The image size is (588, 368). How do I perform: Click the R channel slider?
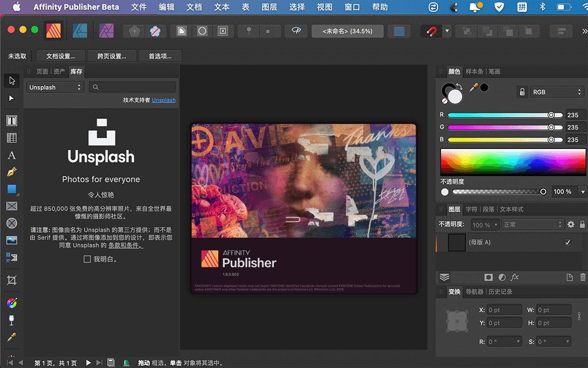coord(505,115)
